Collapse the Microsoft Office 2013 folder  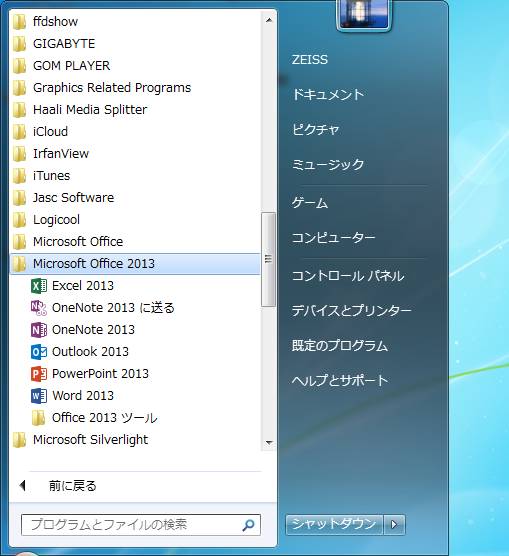135,264
